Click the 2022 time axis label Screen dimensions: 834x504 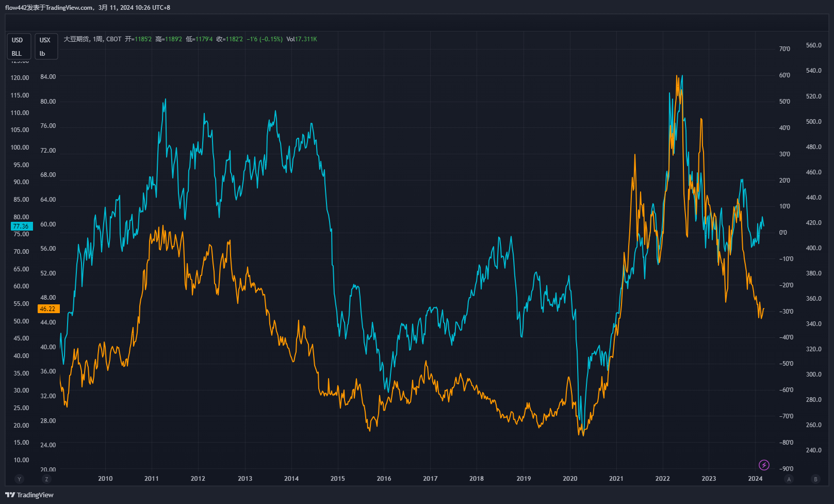tap(663, 479)
